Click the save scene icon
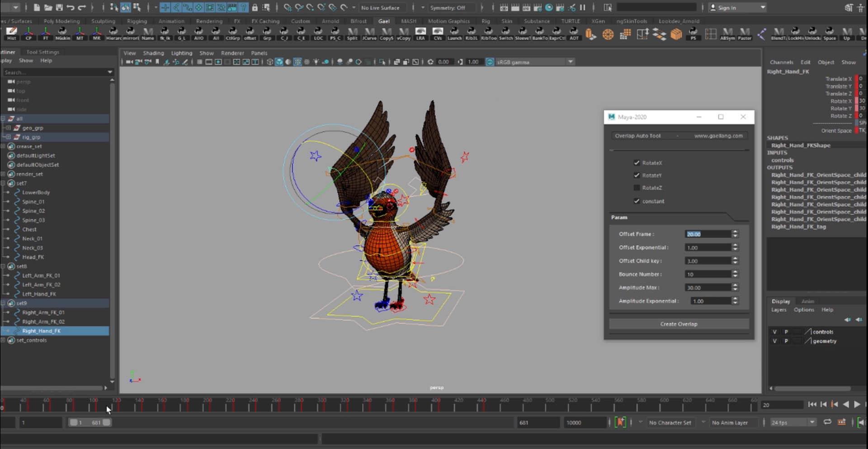Image resolution: width=868 pixels, height=449 pixels. click(x=59, y=8)
